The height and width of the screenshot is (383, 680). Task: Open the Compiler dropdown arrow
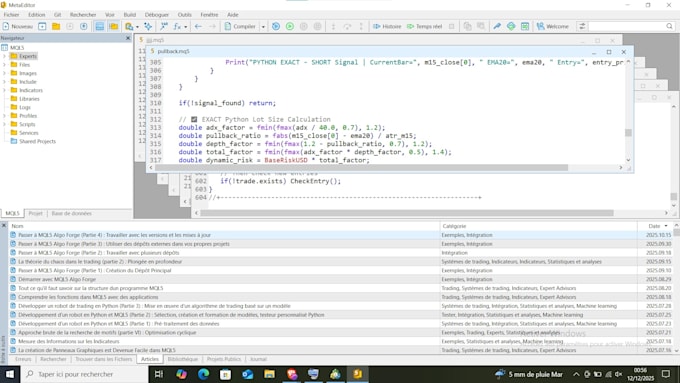[x=263, y=26]
